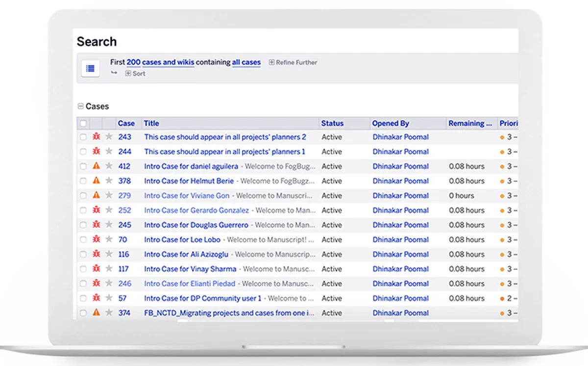Sort by the Title column header

(151, 124)
